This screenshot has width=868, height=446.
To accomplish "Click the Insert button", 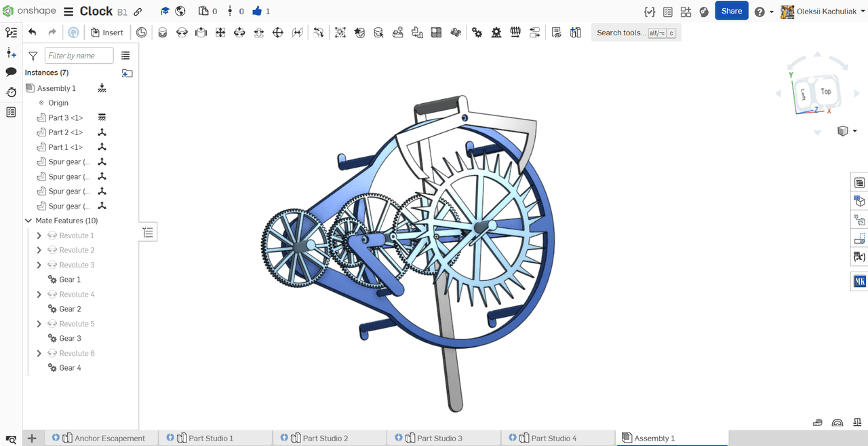I will click(107, 33).
